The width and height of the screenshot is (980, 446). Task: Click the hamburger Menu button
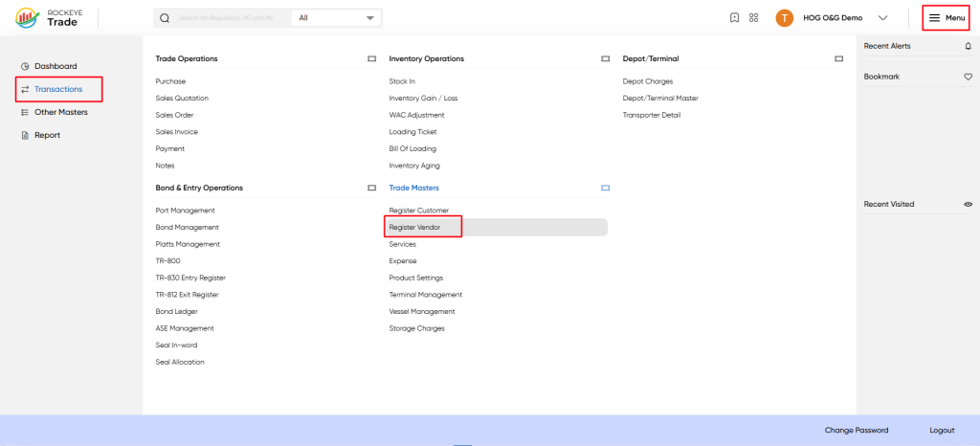(947, 18)
